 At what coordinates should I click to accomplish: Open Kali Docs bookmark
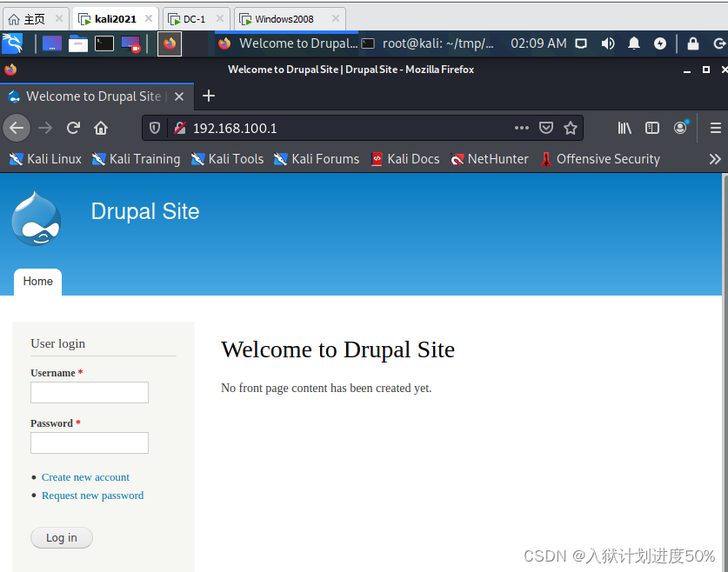coord(405,159)
